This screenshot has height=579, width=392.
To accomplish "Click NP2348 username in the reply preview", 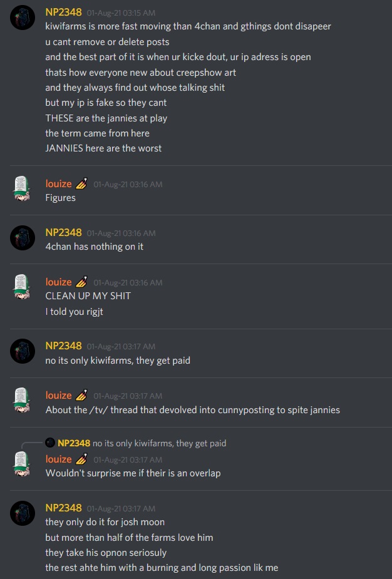I will pyautogui.click(x=74, y=443).
